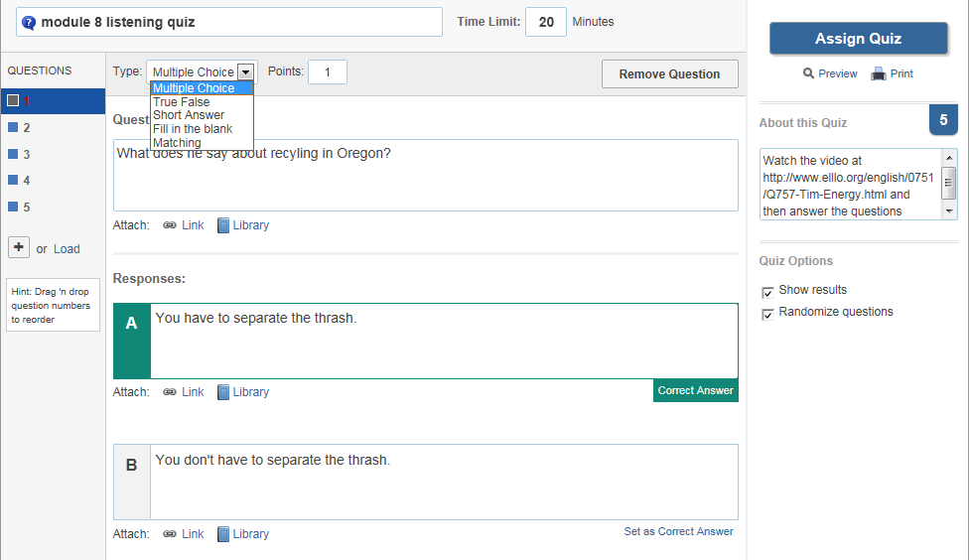Viewport: 969px width, 560px height.
Task: Click the Remove Question button
Action: (x=669, y=74)
